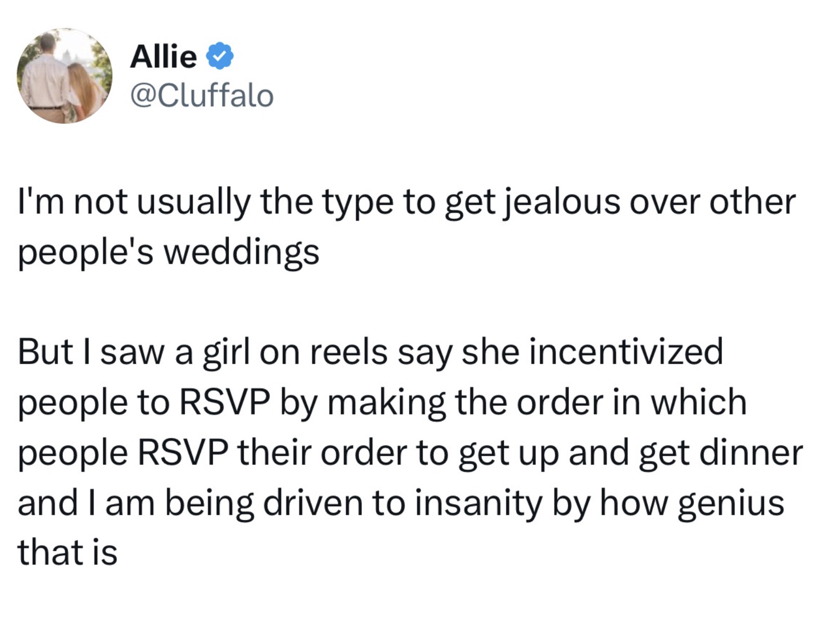Open the @Cluffalo handle link
Screen dimensions: 840x618
tap(202, 96)
